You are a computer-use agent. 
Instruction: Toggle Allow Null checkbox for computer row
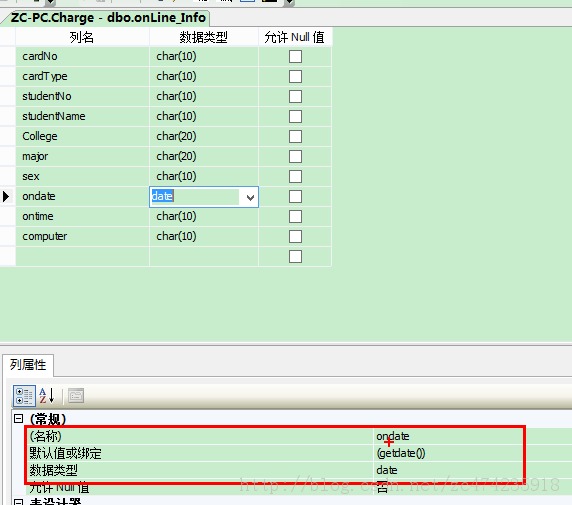point(295,236)
